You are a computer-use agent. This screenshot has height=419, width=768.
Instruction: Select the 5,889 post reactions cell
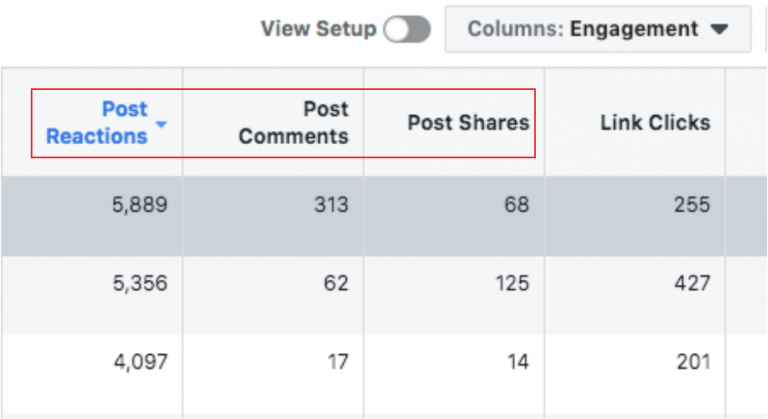click(139, 205)
